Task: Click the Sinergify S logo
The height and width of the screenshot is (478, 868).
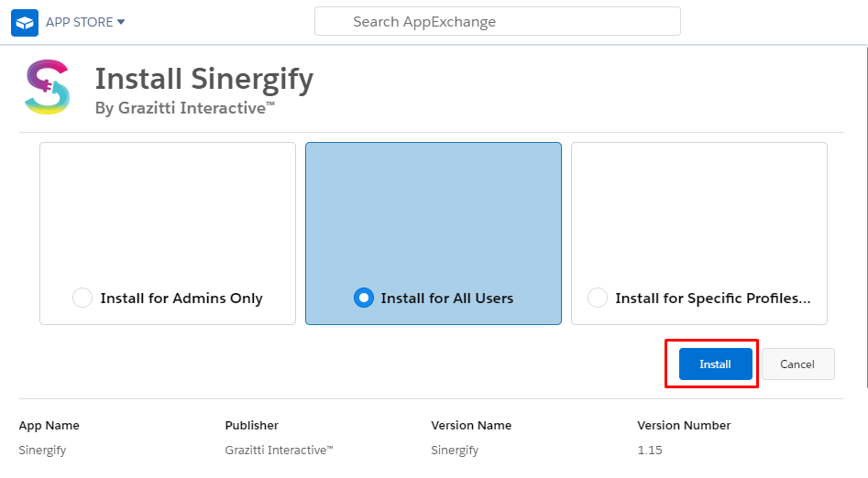Action: point(48,87)
